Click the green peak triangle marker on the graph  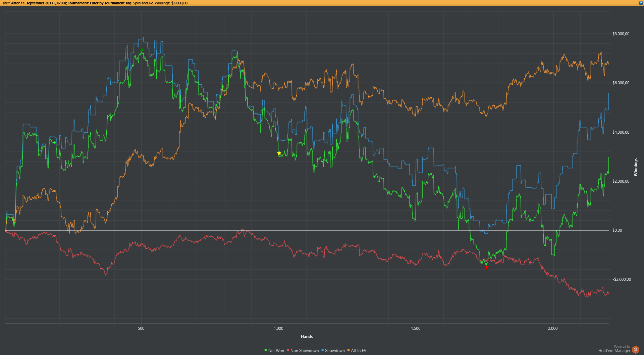[x=142, y=50]
